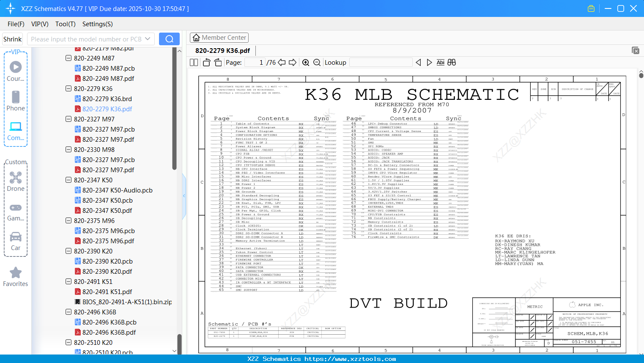Open the Game console category

[16, 212]
